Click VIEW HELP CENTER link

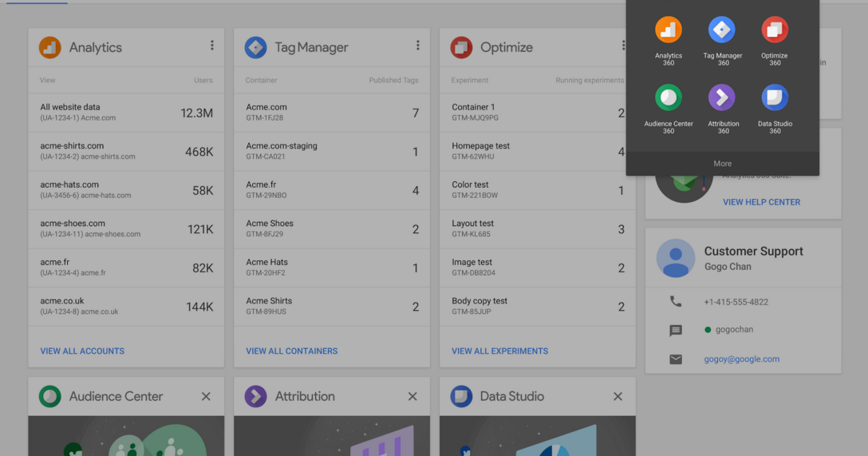762,202
